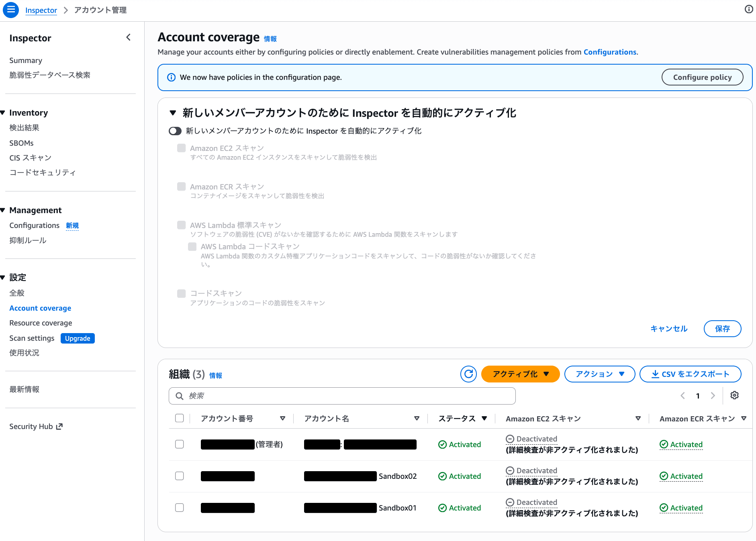Click the Security Hub external link icon
Viewport: 756px width, 541px height.
pos(59,426)
